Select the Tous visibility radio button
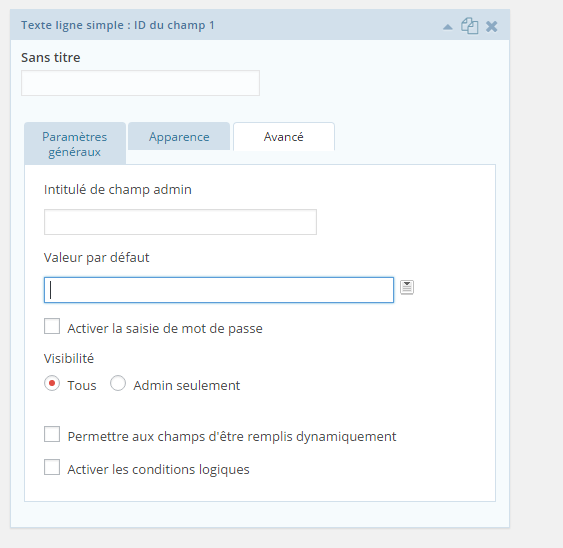The image size is (563, 548). pos(52,384)
